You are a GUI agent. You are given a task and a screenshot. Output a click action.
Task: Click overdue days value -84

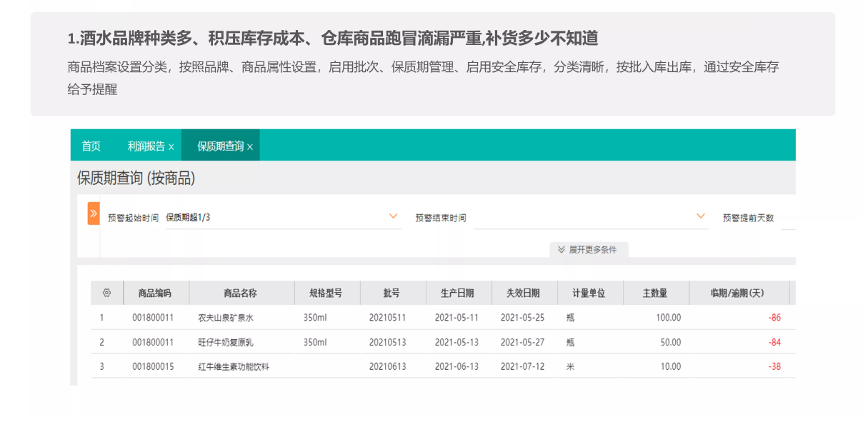(774, 342)
